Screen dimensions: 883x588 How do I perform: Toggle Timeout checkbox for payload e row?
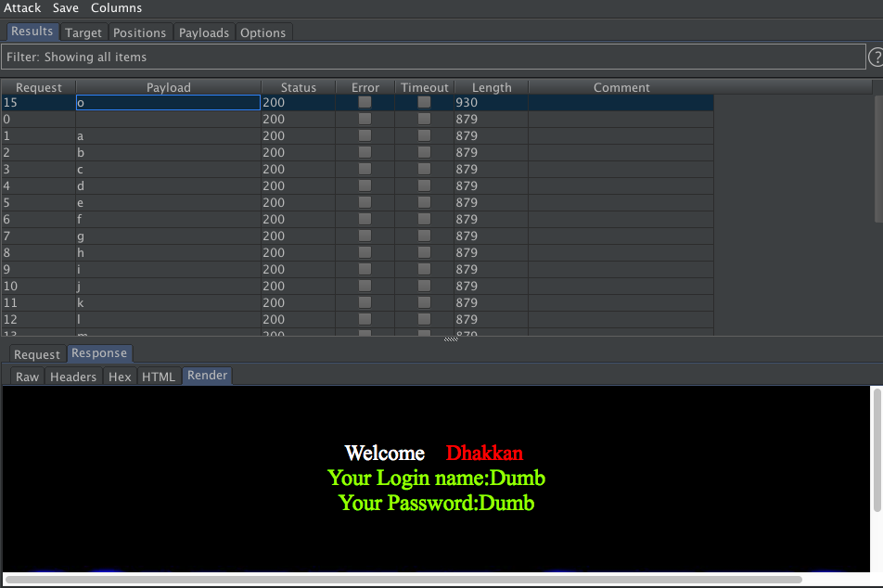(x=424, y=202)
